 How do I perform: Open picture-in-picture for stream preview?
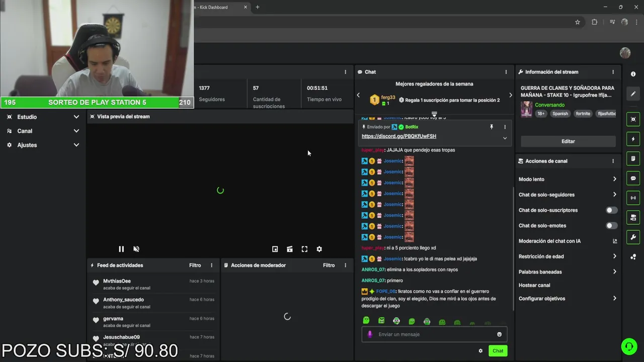tap(275, 249)
